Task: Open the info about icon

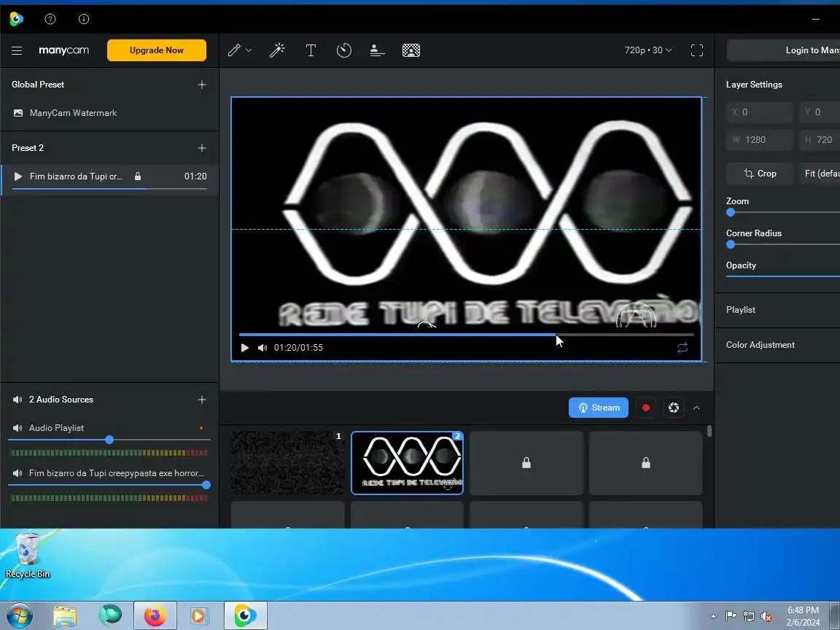Action: tap(84, 19)
